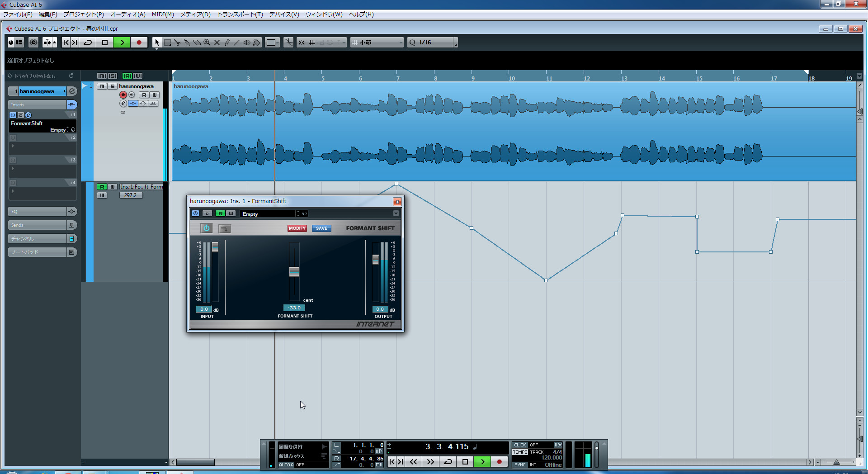This screenshot has height=474, width=868.
Task: Open MIDI(M) menu
Action: 163,14
